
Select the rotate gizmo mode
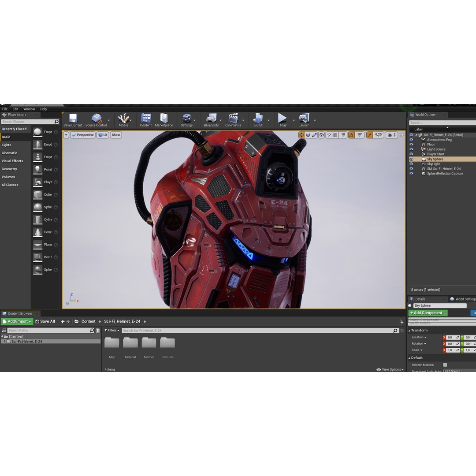coord(308,135)
